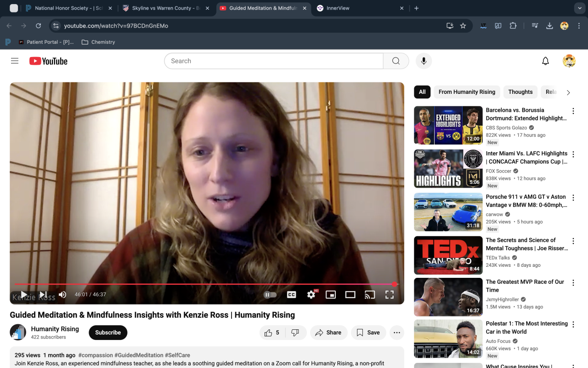This screenshot has height=368, width=588.
Task: Open Chemistry bookmarks folder
Action: click(98, 42)
